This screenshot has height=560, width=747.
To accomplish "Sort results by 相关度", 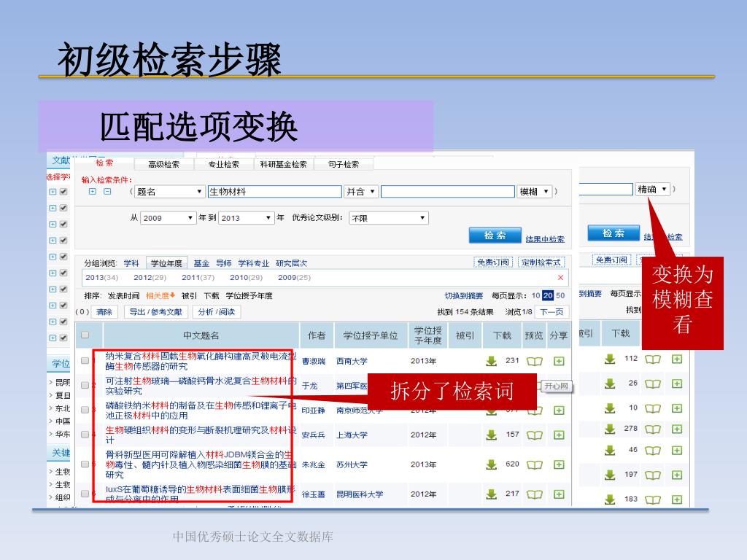I will coord(160,296).
